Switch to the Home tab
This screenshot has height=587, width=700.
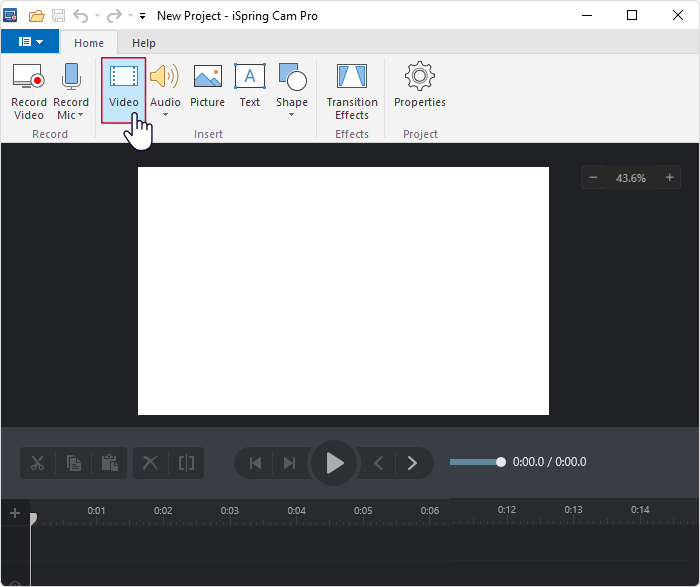coord(89,43)
